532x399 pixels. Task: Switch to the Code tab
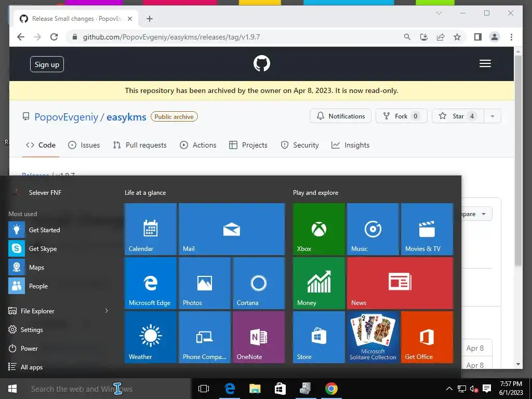click(x=41, y=145)
